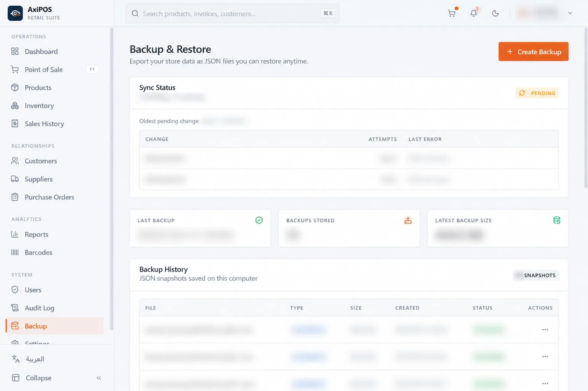Click the "CREATED" column header
The image size is (588, 391).
407,308
